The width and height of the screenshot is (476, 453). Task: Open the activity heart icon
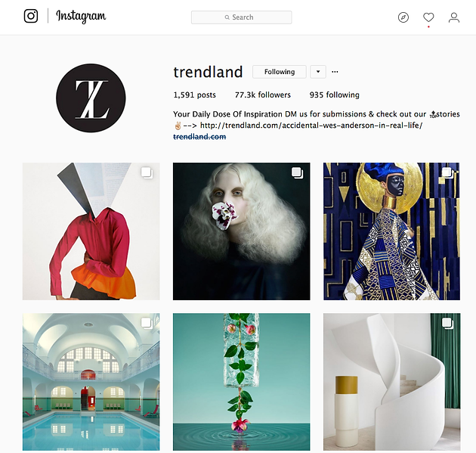[428, 17]
